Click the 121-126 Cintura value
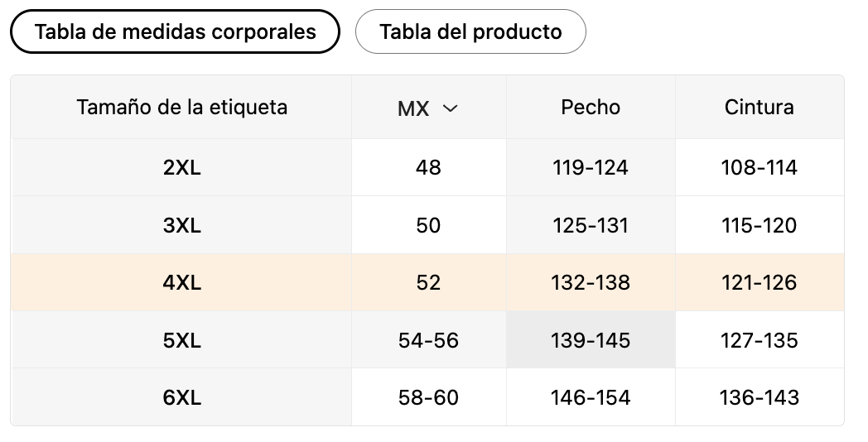The image size is (868, 442). (x=759, y=283)
